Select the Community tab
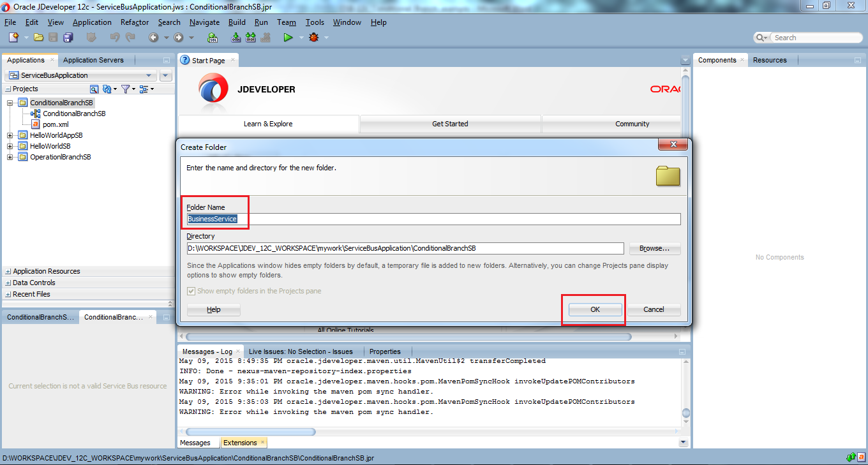 pyautogui.click(x=632, y=124)
